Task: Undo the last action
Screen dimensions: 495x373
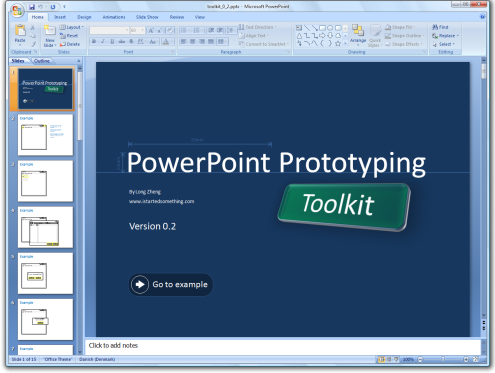Action: 41,7
